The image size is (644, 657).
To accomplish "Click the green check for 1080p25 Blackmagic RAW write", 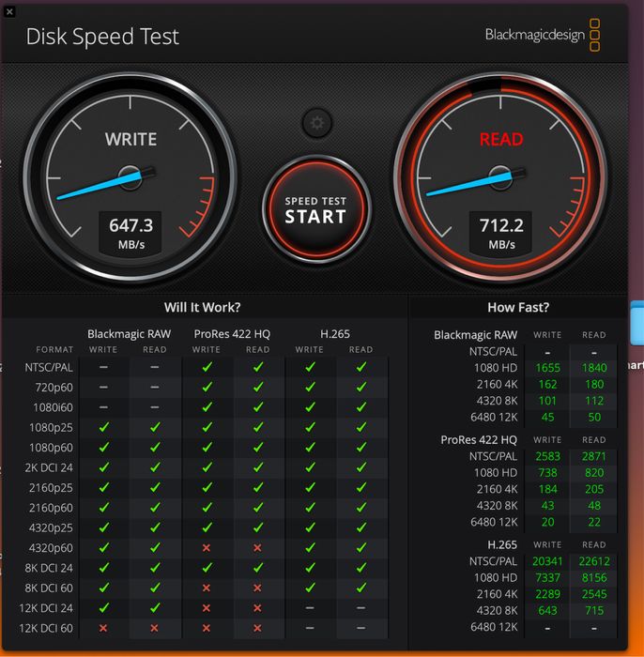I will 104,427.
